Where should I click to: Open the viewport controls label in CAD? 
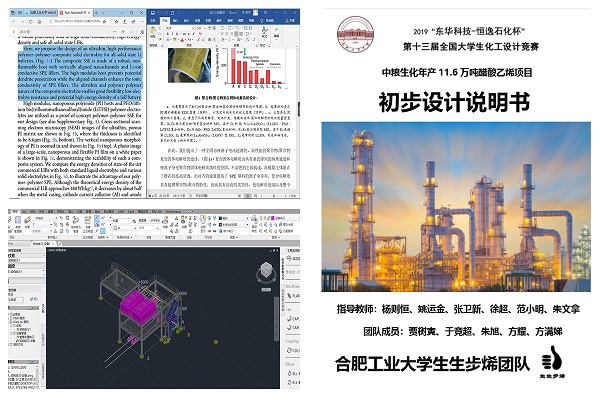(57, 250)
